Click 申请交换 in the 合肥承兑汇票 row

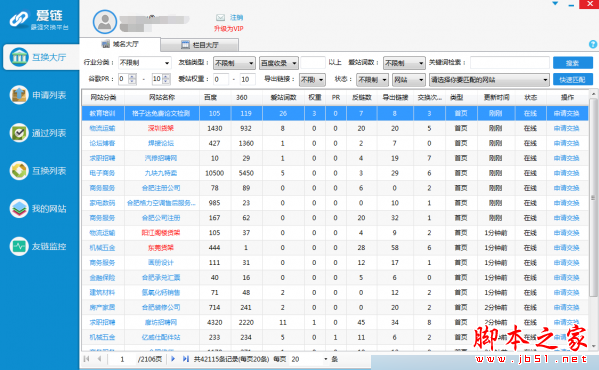tap(567, 278)
